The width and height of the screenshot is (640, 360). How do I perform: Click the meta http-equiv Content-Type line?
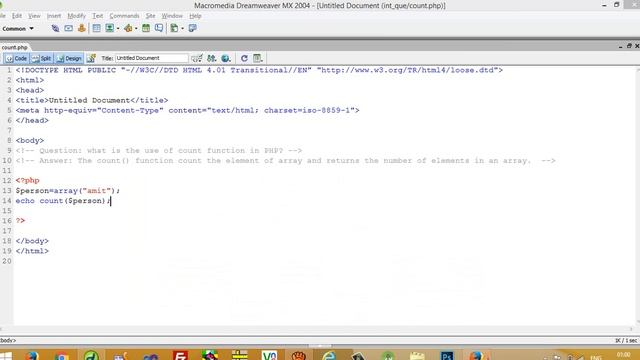pyautogui.click(x=187, y=110)
